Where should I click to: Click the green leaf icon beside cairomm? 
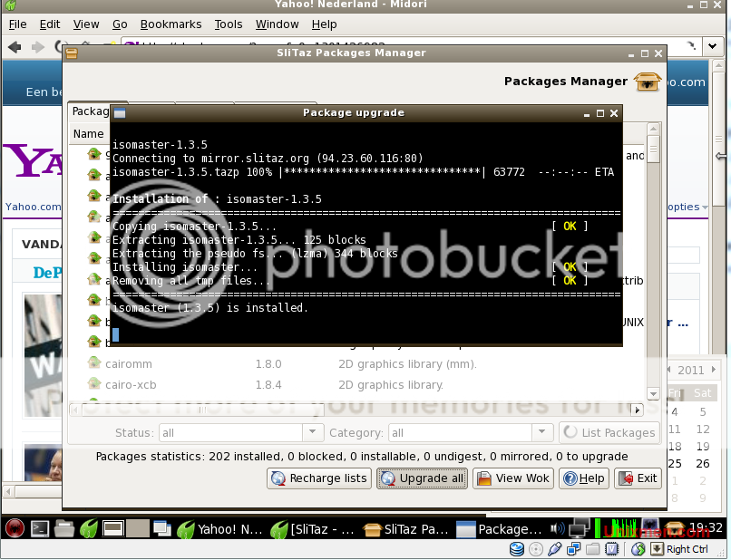pyautogui.click(x=93, y=363)
